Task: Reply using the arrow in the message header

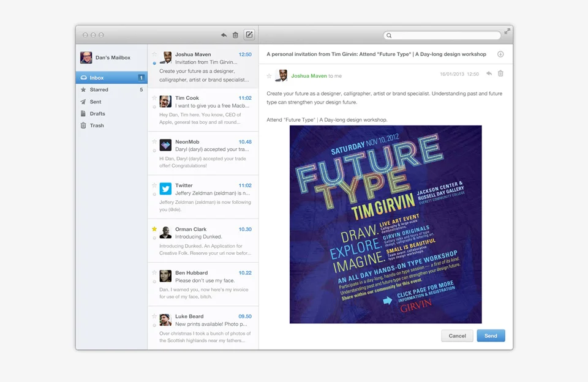Action: tap(489, 73)
